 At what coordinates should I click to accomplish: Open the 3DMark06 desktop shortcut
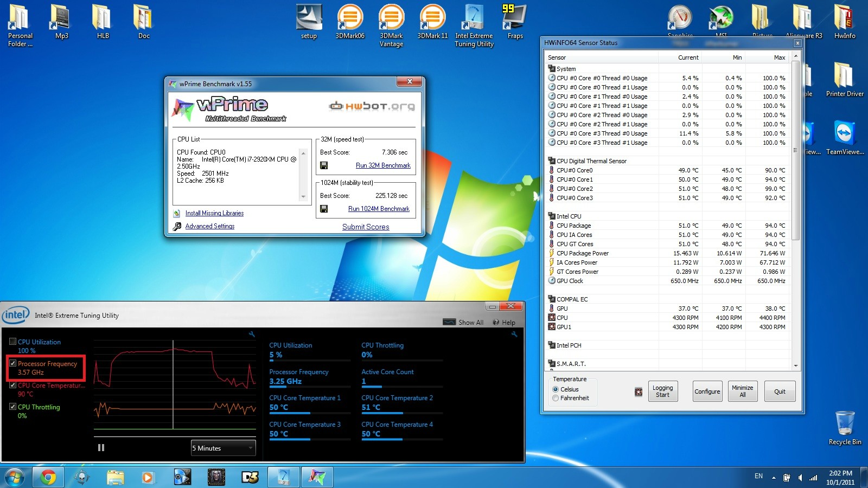click(x=350, y=22)
